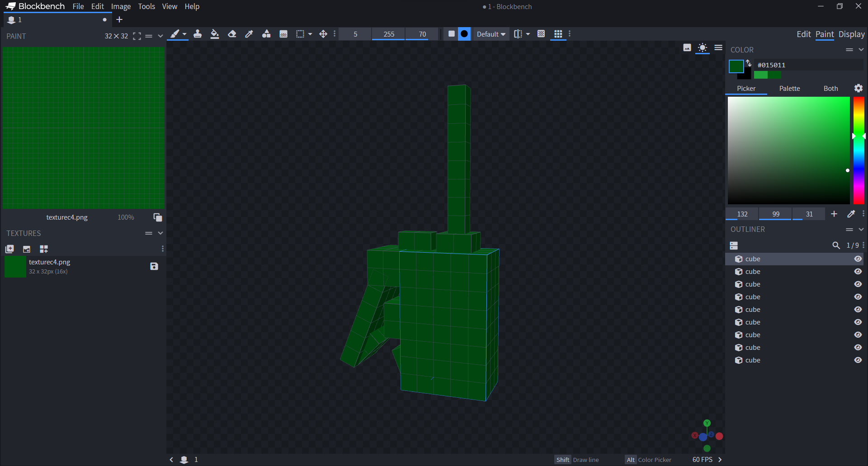
Task: Open the Display mode
Action: (851, 34)
